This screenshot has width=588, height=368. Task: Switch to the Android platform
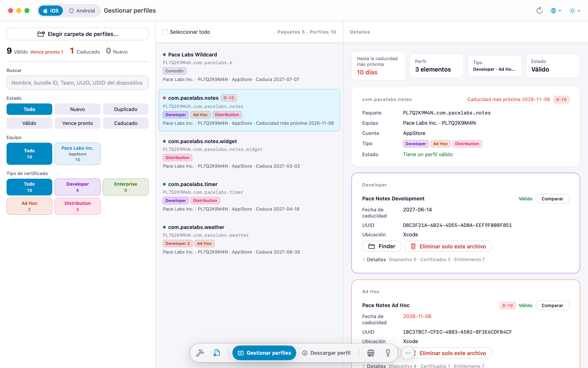tap(82, 10)
